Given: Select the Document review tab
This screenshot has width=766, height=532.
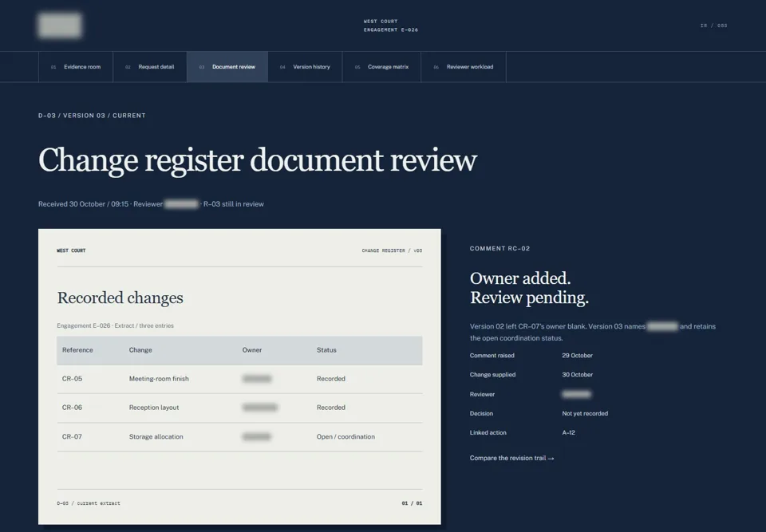Looking at the screenshot, I should 227,67.
